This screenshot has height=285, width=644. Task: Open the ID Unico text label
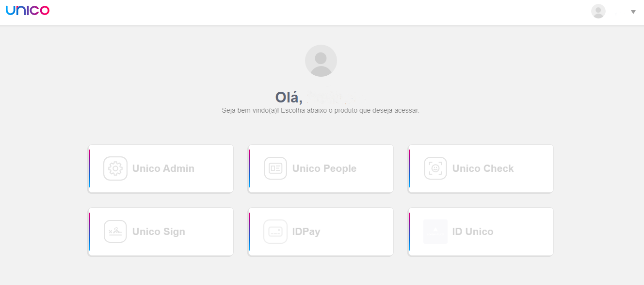473,232
